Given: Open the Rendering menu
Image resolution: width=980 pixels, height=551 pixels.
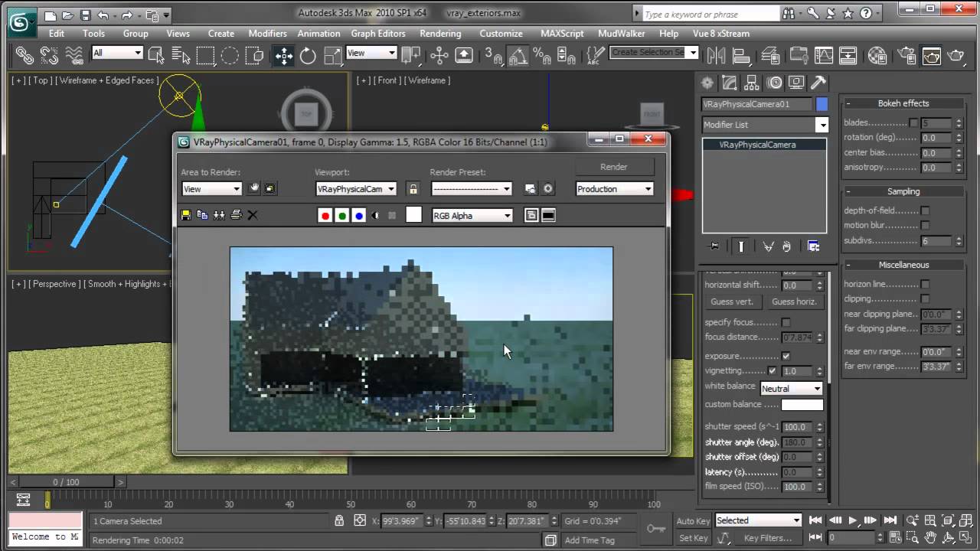Looking at the screenshot, I should tap(440, 34).
